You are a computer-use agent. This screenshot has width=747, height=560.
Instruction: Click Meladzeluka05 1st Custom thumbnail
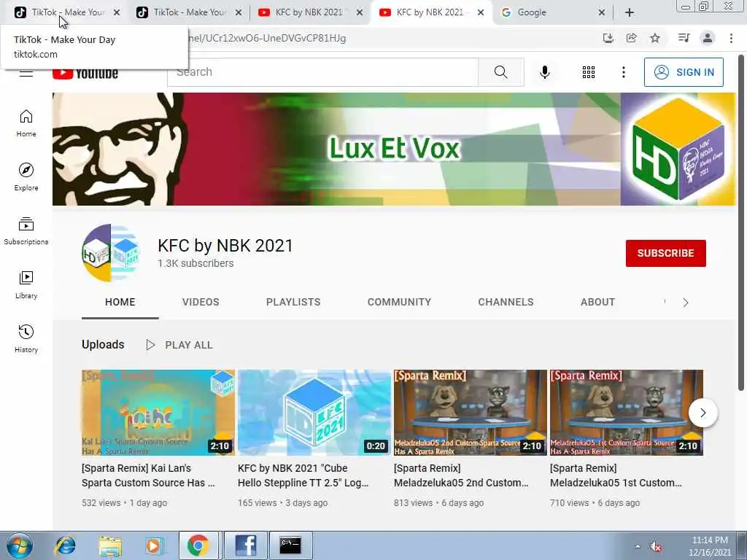tap(627, 413)
